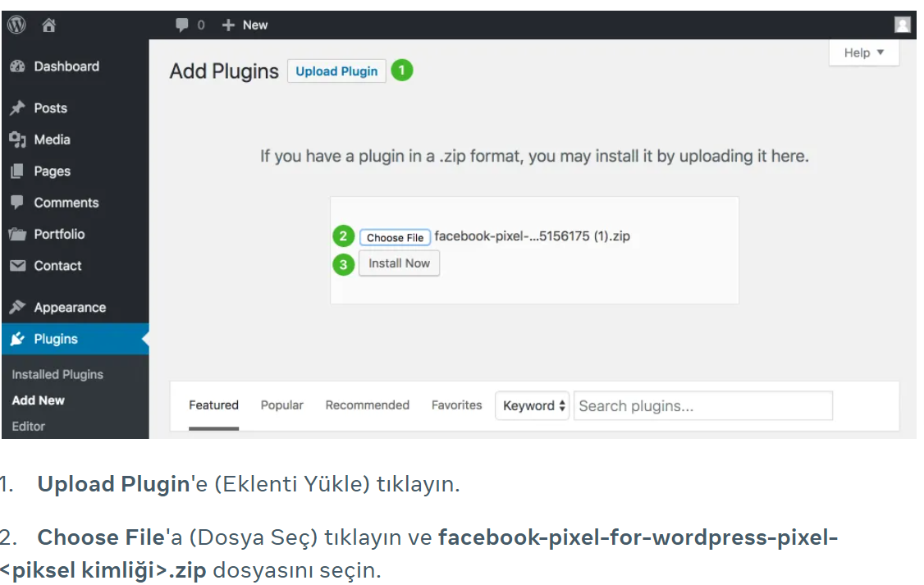Screen dimensions: 924x585
Task: Open the Media menu item
Action: pyautogui.click(x=52, y=139)
